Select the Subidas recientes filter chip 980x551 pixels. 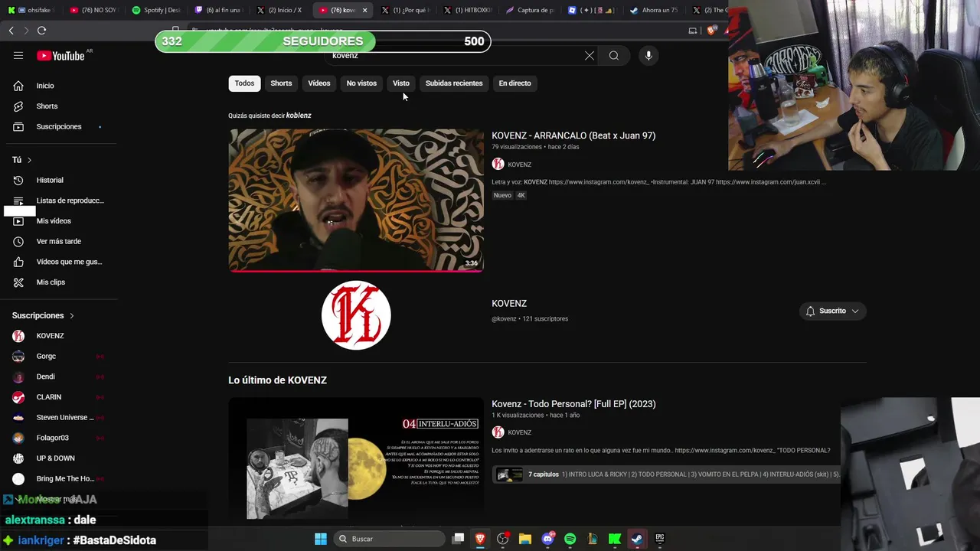[454, 83]
